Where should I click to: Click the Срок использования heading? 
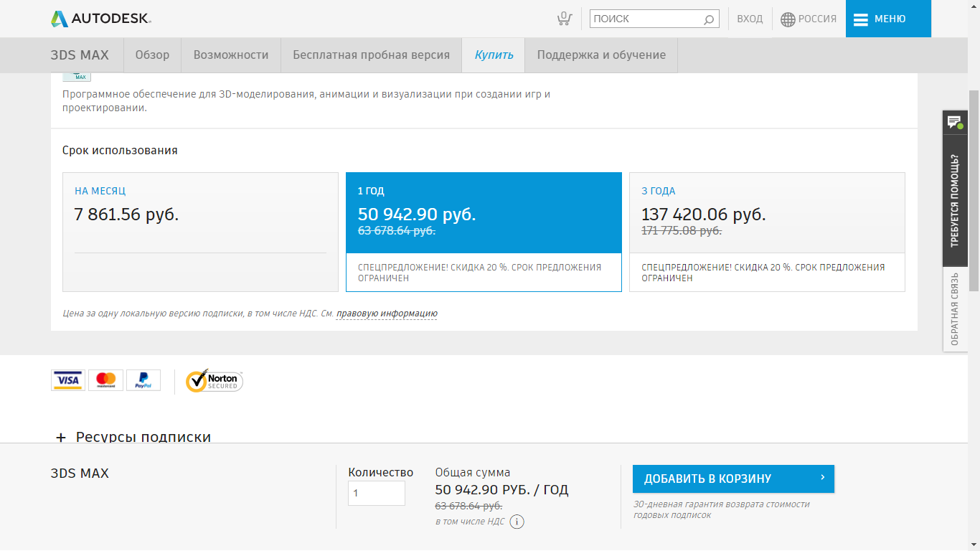120,151
